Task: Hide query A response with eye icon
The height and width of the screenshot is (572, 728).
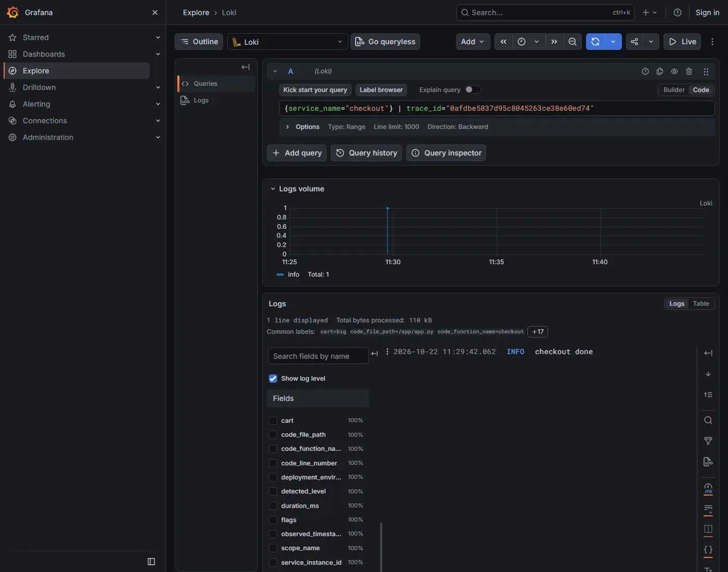Action: tap(674, 71)
